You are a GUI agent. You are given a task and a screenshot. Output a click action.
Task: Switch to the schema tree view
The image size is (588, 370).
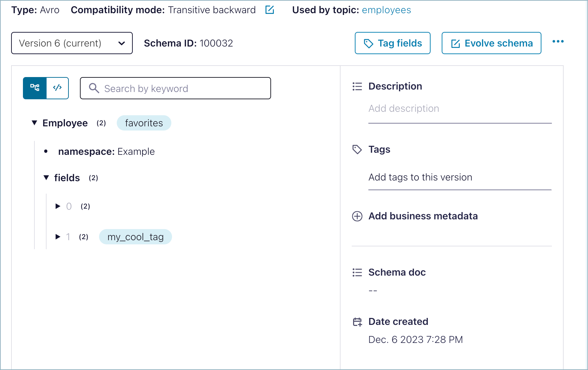(35, 88)
